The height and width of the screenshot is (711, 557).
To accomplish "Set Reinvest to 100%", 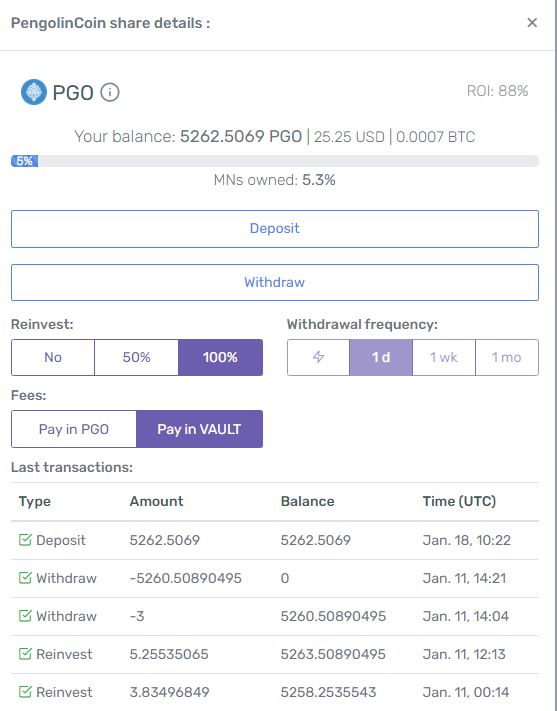I will click(220, 357).
